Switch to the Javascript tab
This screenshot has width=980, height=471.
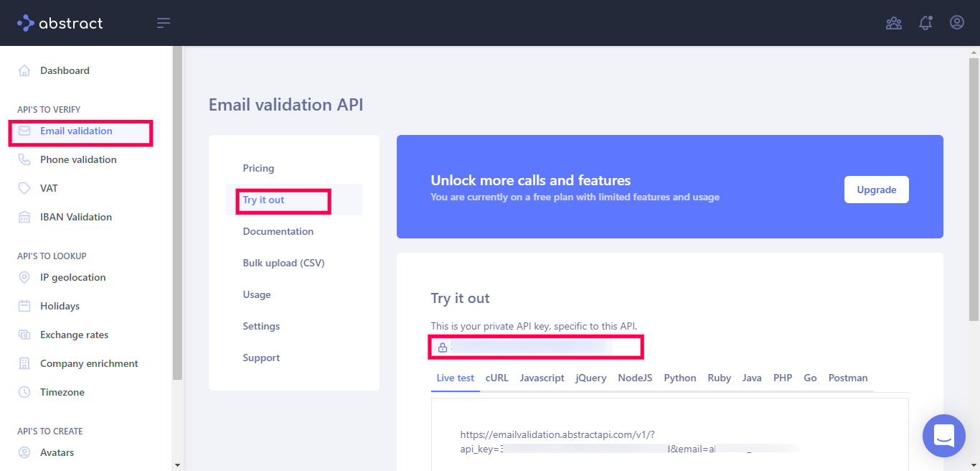(542, 378)
